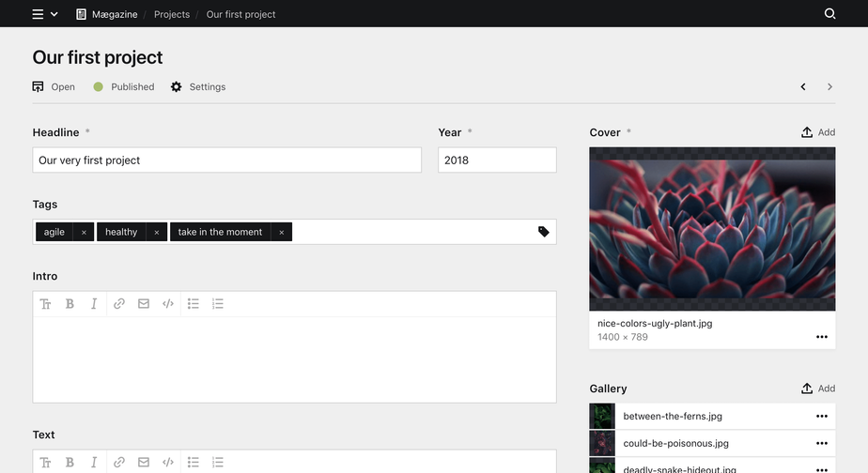868x473 pixels.
Task: Click Add button next to Cover
Action: (817, 132)
